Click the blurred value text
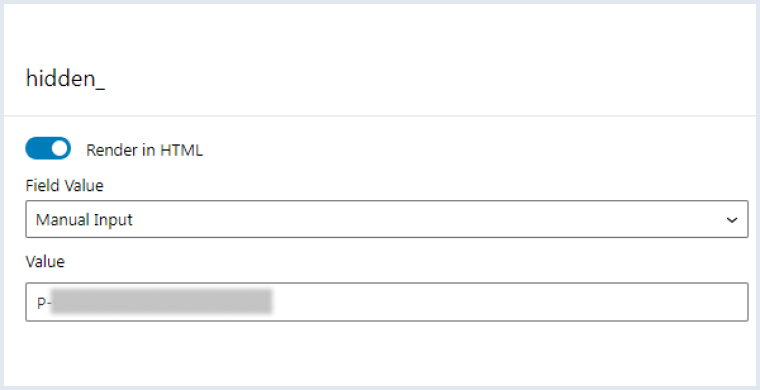The image size is (760, 390). (161, 301)
